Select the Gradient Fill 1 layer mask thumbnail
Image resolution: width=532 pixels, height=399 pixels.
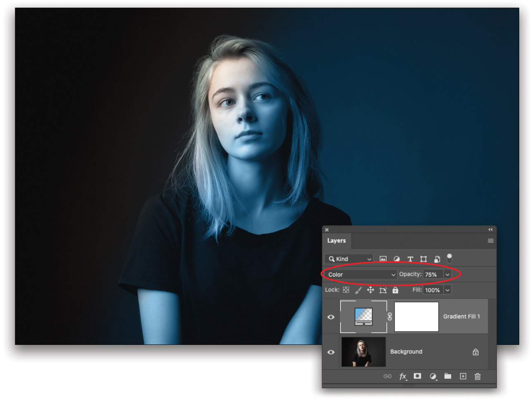[417, 316]
